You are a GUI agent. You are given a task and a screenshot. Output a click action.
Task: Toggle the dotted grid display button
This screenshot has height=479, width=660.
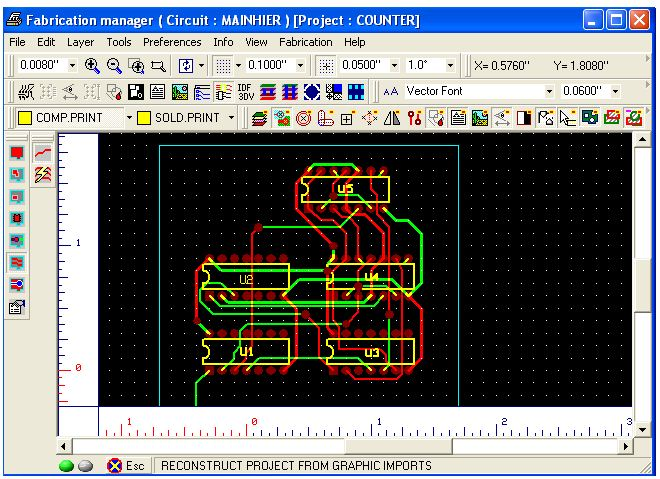(x=223, y=66)
